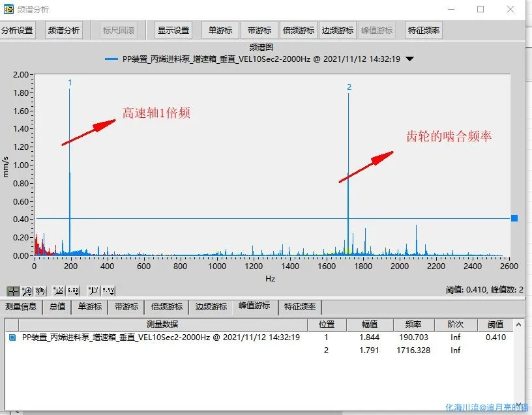The width and height of the screenshot is (532, 415).
Task: Click the 幅值 column header
Action: (370, 324)
